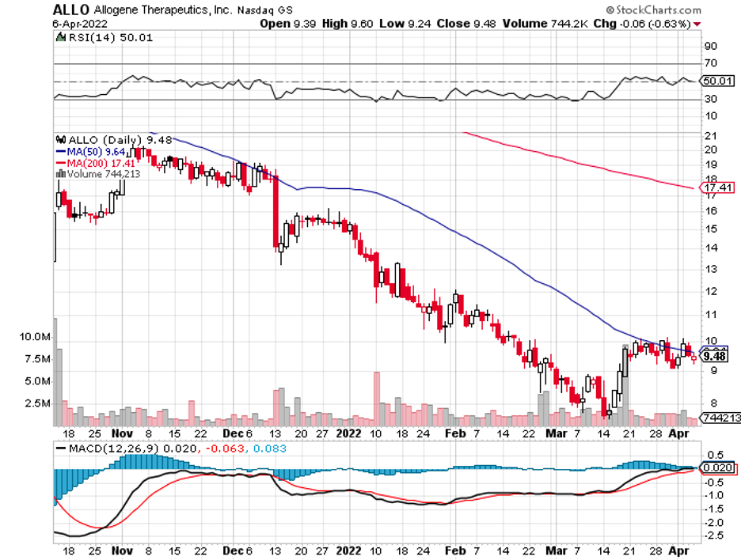
Task: Click Nov on the bottom MACD date axis
Action: point(122,551)
